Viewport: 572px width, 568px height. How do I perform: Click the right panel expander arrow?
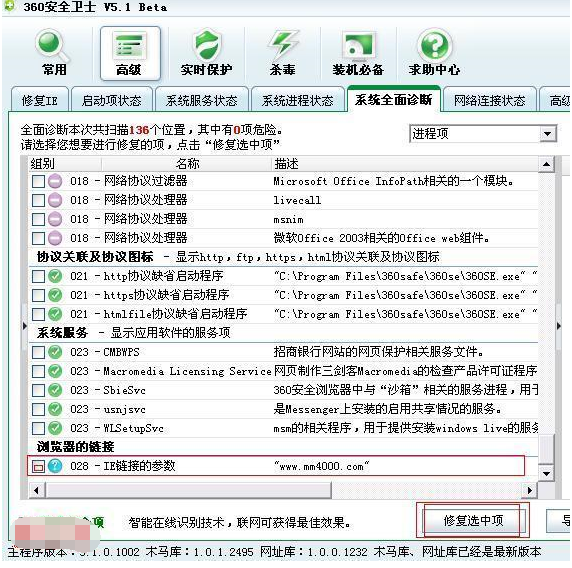(x=559, y=326)
